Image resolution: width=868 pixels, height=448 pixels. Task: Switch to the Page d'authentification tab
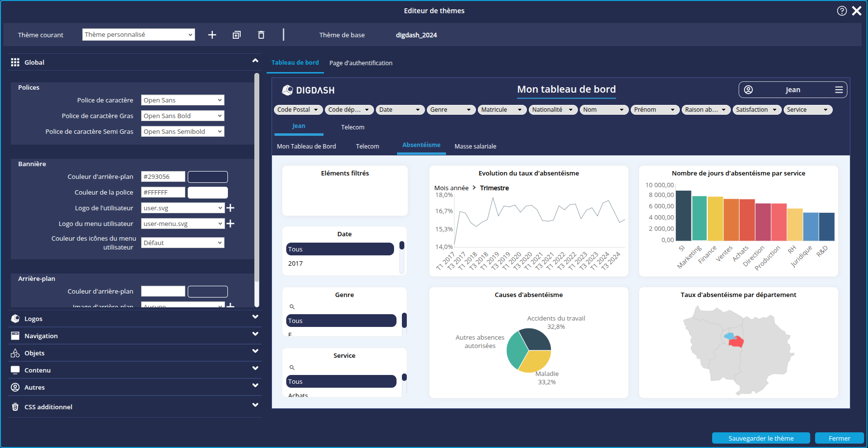click(x=361, y=63)
